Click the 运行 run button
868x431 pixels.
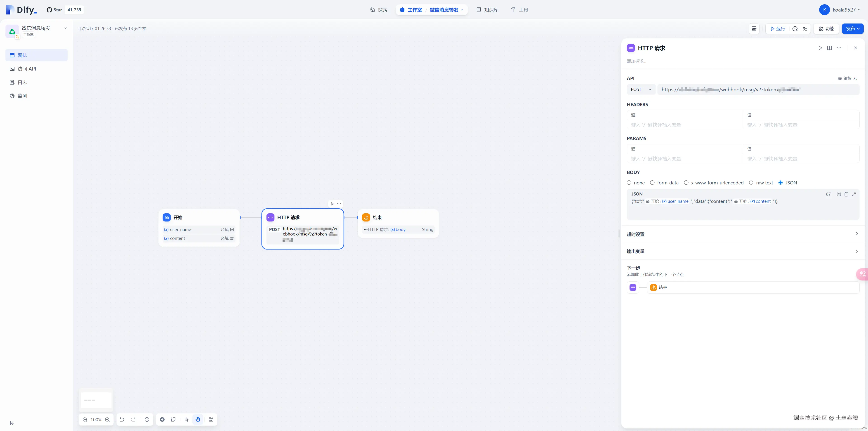(778, 29)
